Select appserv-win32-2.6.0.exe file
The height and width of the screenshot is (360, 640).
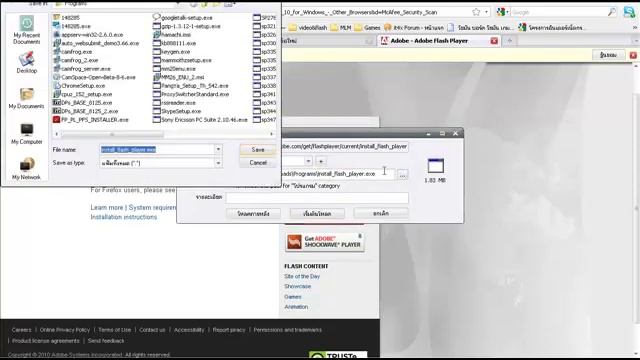click(x=88, y=35)
